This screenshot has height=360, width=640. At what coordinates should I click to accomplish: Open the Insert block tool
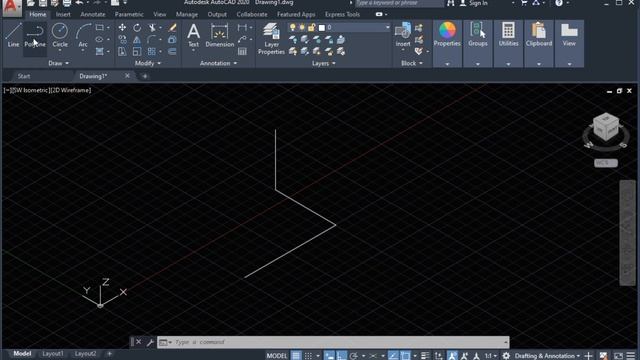pos(403,35)
